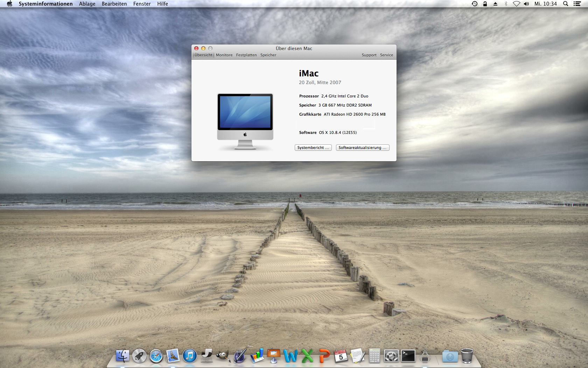
Task: Open Spotlight search magnifier
Action: [x=566, y=4]
